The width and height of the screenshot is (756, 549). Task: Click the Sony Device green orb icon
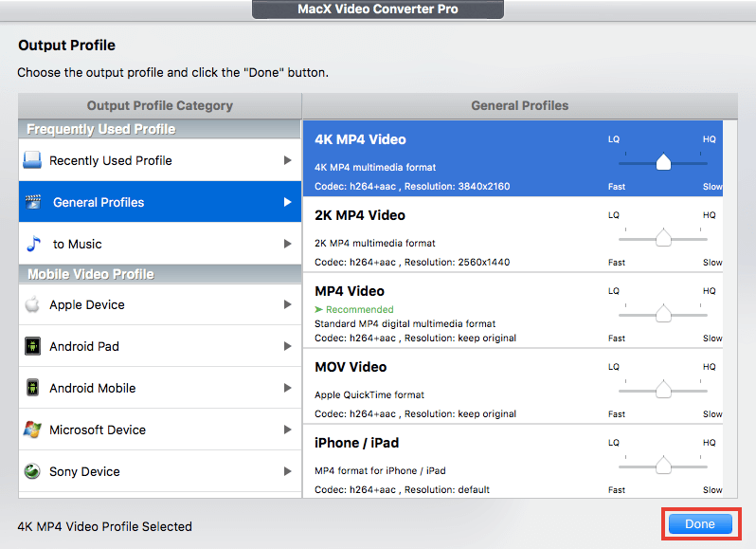(x=32, y=471)
